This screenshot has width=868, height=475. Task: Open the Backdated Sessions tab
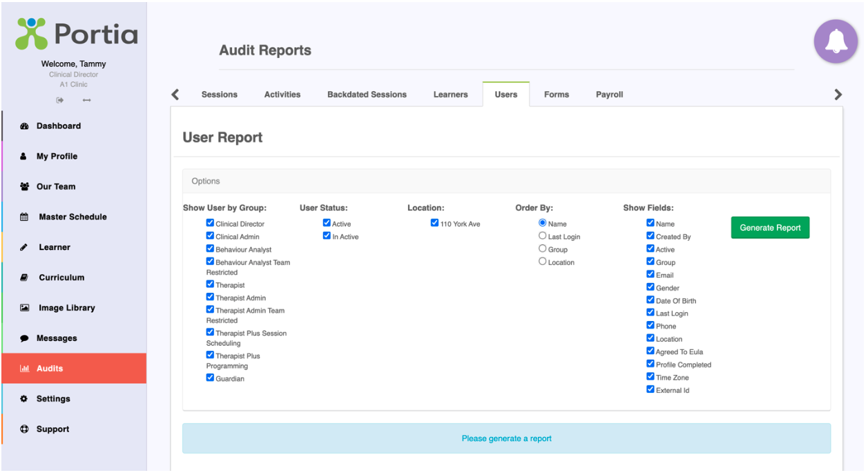367,95
